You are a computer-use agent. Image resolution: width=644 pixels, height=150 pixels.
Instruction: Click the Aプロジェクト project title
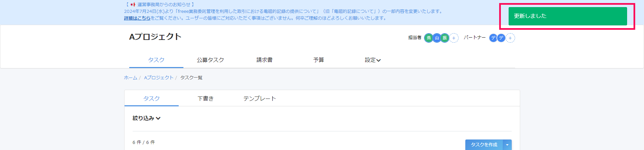coord(155,37)
